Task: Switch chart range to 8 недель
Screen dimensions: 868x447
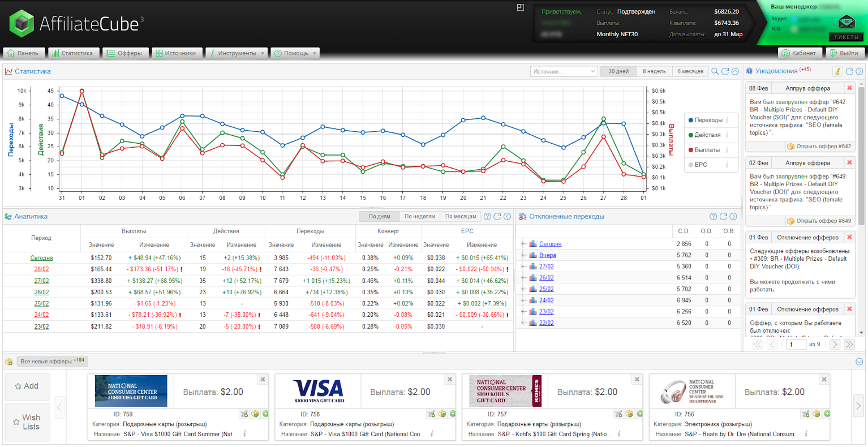Action: click(654, 71)
